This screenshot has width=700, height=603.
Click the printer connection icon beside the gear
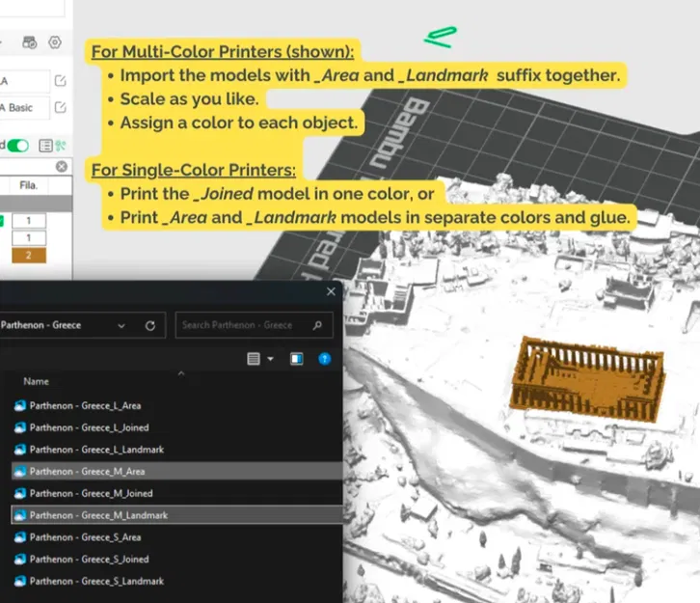30,42
